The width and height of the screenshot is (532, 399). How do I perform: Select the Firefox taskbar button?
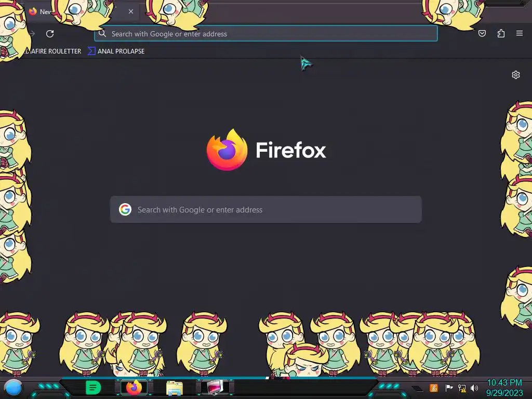(x=134, y=388)
